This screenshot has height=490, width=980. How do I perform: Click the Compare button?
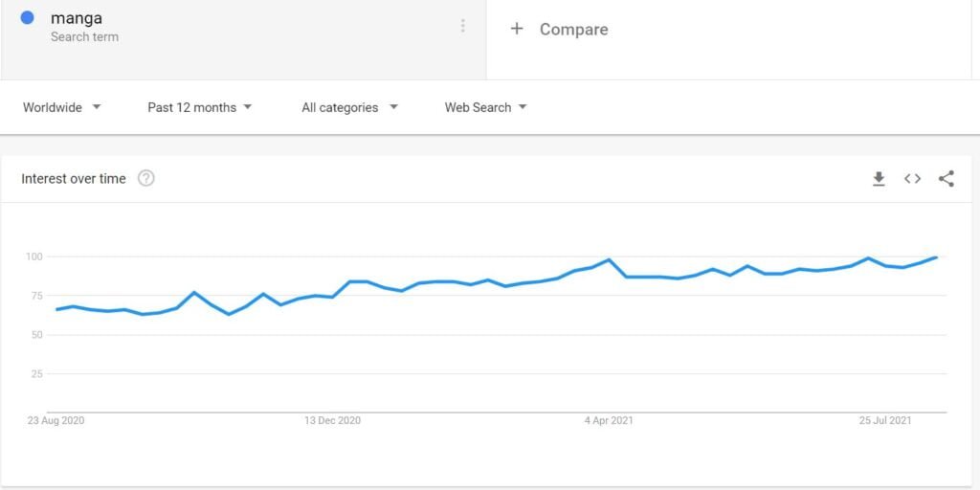(559, 30)
